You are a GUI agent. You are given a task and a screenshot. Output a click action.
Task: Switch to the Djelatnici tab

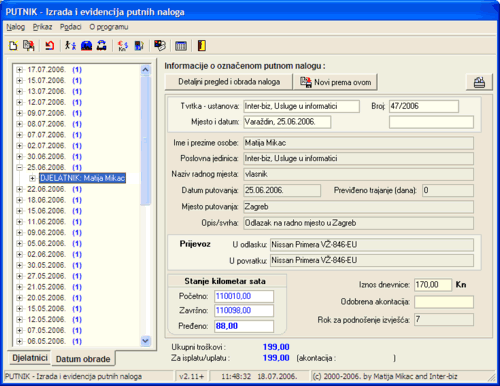click(x=30, y=358)
